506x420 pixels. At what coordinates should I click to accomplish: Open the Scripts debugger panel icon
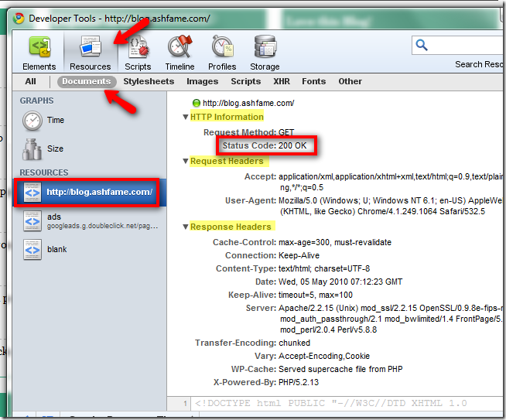point(138,47)
